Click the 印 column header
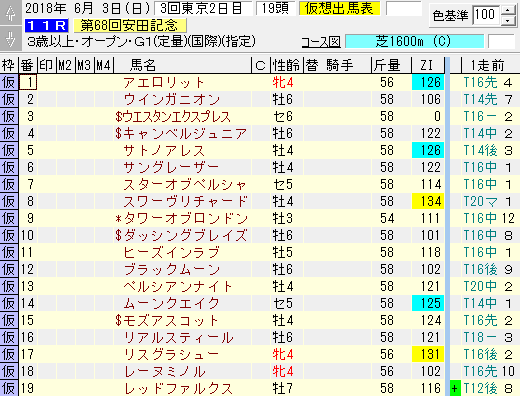The height and width of the screenshot is (396, 520). point(47,65)
